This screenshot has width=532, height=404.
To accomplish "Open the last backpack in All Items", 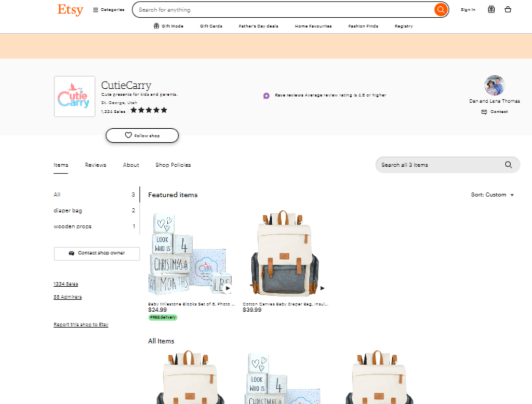I will coord(379,376).
